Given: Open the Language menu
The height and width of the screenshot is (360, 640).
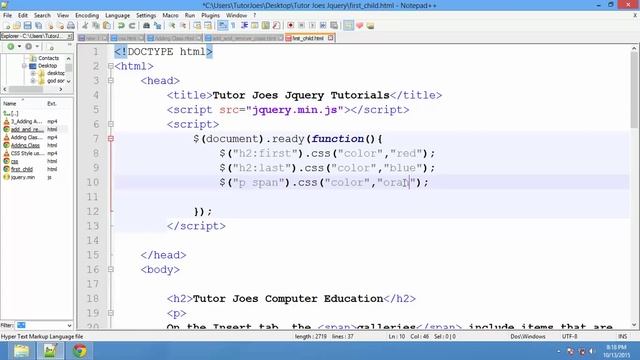Looking at the screenshot, I should pyautogui.click(x=117, y=16).
